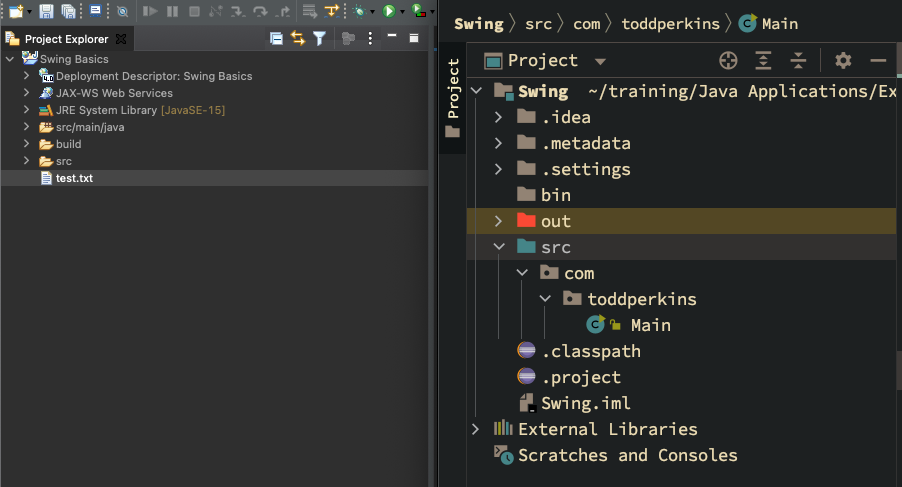The width and height of the screenshot is (902, 487).
Task: Click the Save icon in Eclipse toolbar
Action: coord(46,11)
